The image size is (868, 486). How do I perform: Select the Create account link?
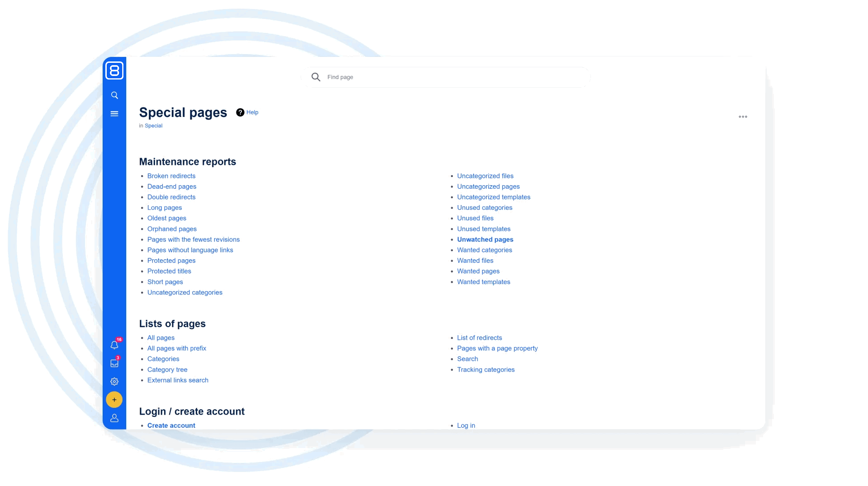(171, 425)
